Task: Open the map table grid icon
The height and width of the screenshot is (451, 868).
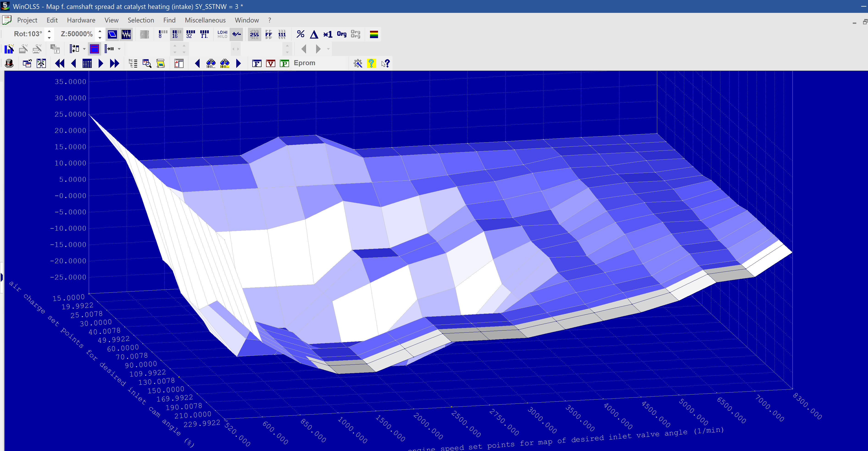Action: tap(87, 63)
